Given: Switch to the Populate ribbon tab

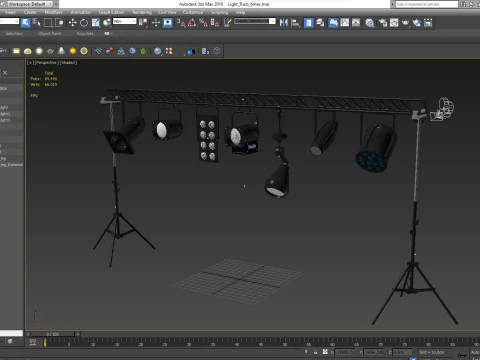Looking at the screenshot, I should pyautogui.click(x=85, y=34).
